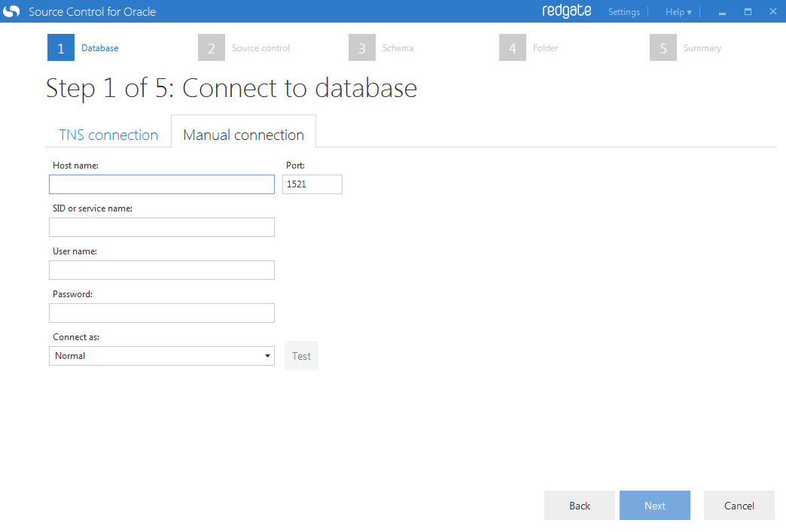
Task: Switch to the TNS connection tab
Action: tap(108, 135)
